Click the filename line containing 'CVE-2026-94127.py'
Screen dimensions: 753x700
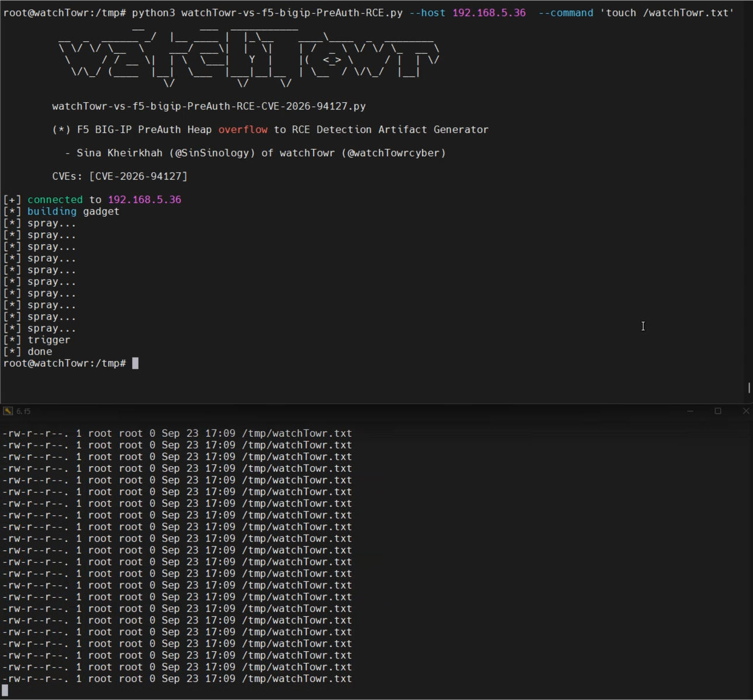click(x=209, y=106)
